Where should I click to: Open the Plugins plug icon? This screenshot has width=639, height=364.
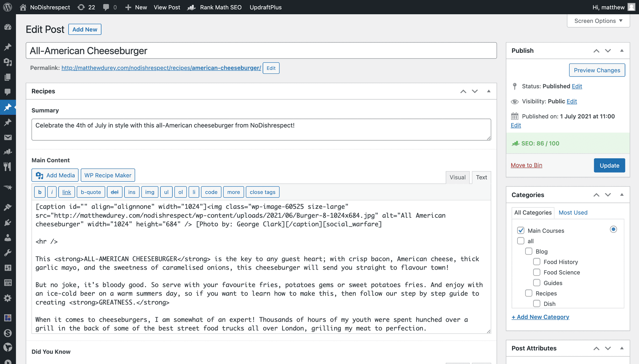point(8,222)
